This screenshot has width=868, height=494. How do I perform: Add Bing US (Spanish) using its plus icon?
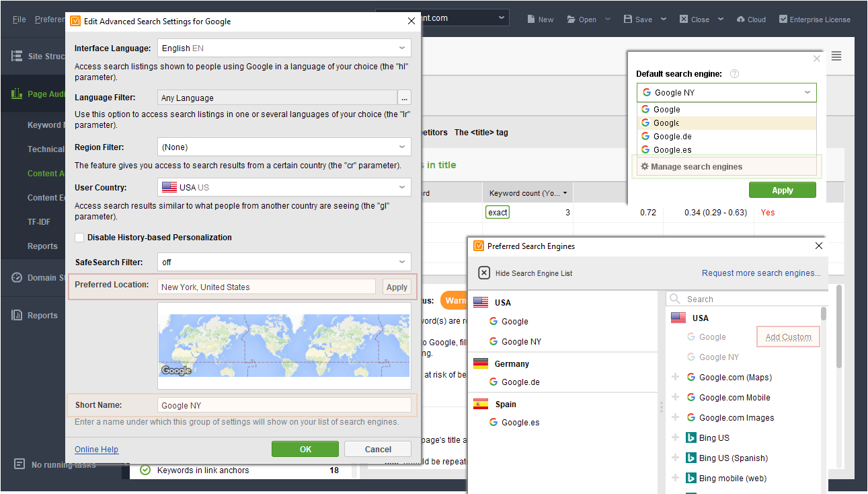point(676,458)
